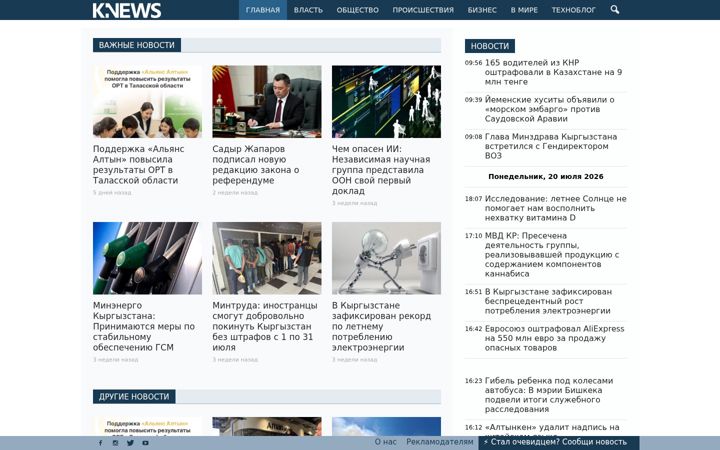Open the Садыр Жапаров signing photo thumbnail

pyautogui.click(x=267, y=101)
